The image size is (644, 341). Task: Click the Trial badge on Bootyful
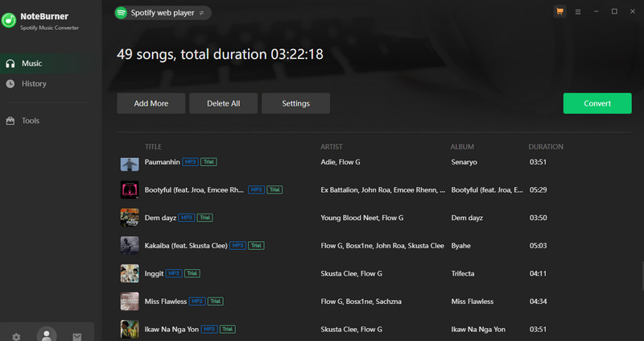point(275,189)
